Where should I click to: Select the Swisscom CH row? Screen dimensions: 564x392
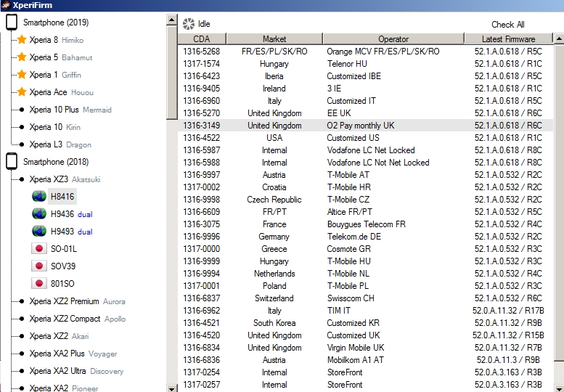365,298
